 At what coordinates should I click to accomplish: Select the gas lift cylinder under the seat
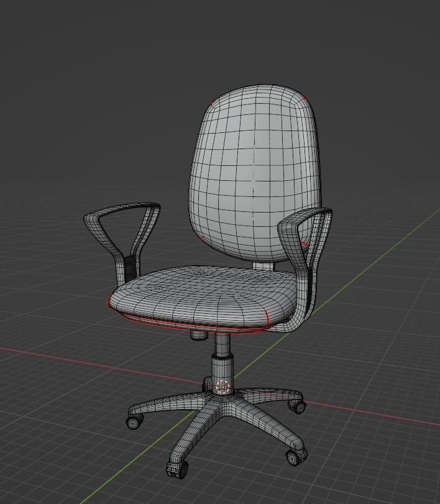pyautogui.click(x=222, y=363)
